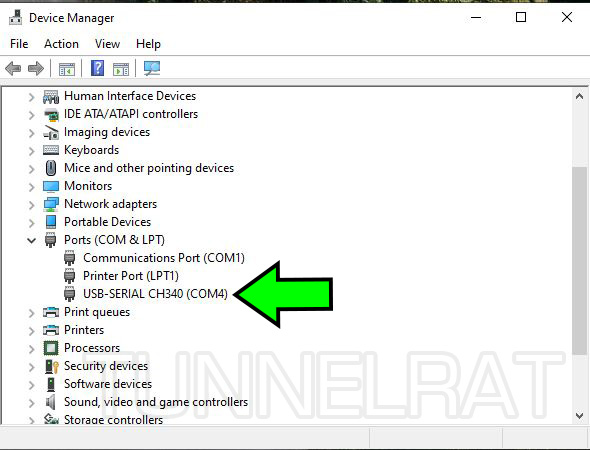Click the Printer Port (LPT1) icon
Image resolution: width=590 pixels, height=450 pixels.
point(69,276)
